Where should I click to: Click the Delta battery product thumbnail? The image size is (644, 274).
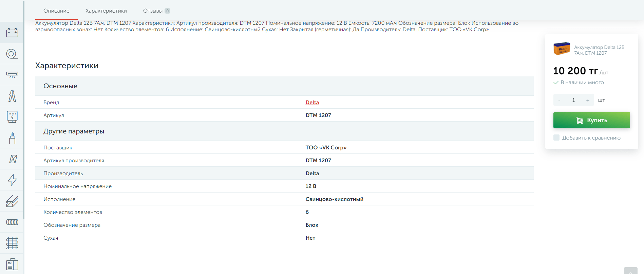tap(562, 49)
